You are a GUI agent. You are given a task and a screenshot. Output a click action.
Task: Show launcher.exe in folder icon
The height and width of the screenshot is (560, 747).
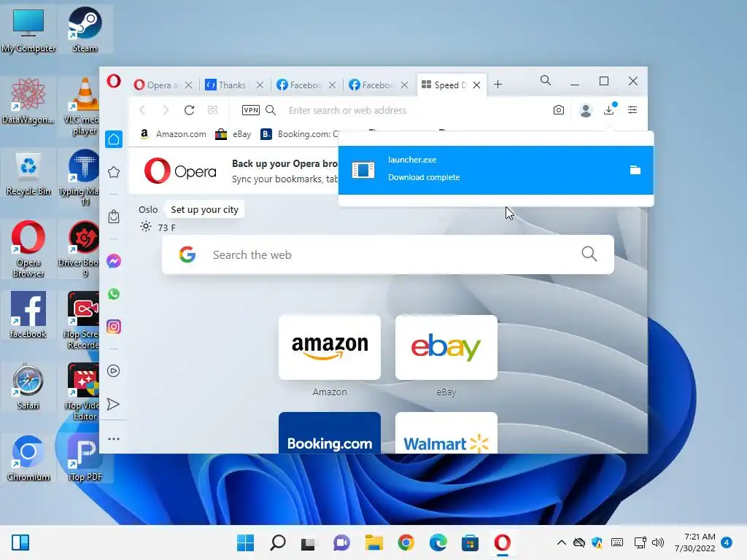point(635,170)
